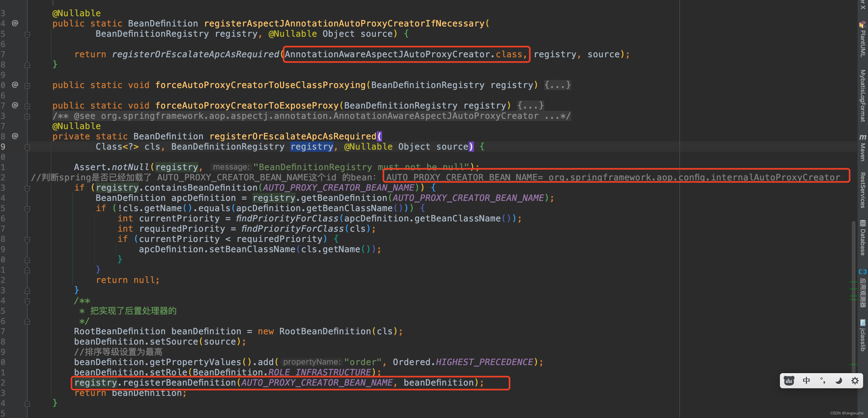Viewport: 868px width, 418px height.
Task: Open the 应用观测器 side tab
Action: tap(862, 289)
